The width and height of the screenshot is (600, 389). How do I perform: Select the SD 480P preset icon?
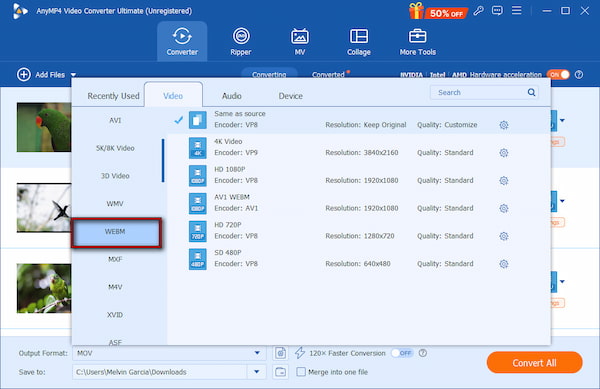pyautogui.click(x=197, y=259)
